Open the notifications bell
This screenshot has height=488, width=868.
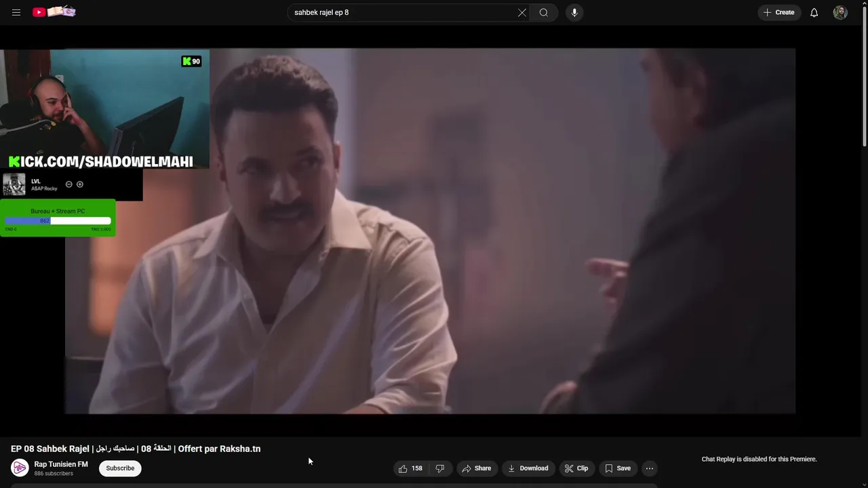click(x=814, y=12)
